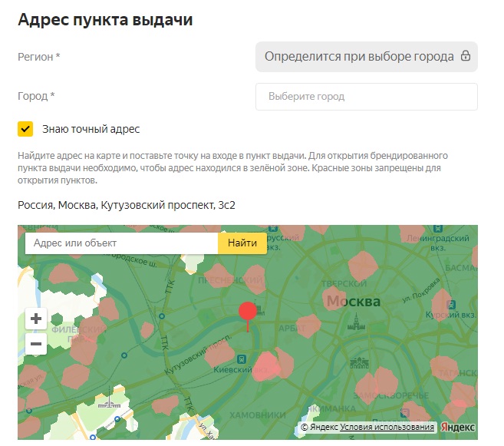
Task: Click 'ул. Покровка' street label
Action: tap(420, 290)
